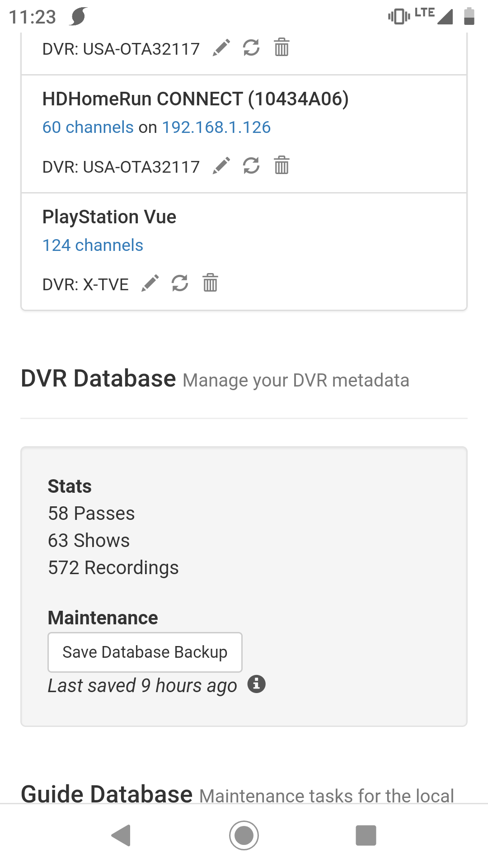Refresh the PlayStation Vue source
Screen dimensions: 488x868
pos(180,283)
